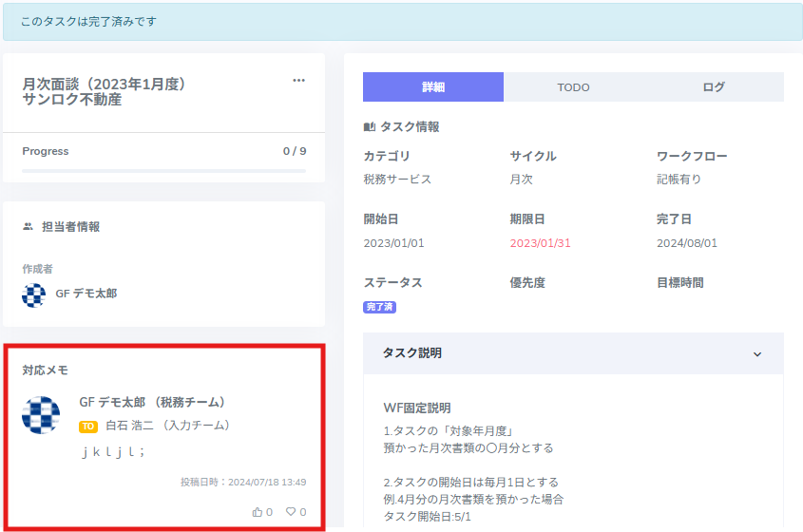The width and height of the screenshot is (803, 532).
Task: Click recipient name 白石 浩二
Action: [x=128, y=426]
